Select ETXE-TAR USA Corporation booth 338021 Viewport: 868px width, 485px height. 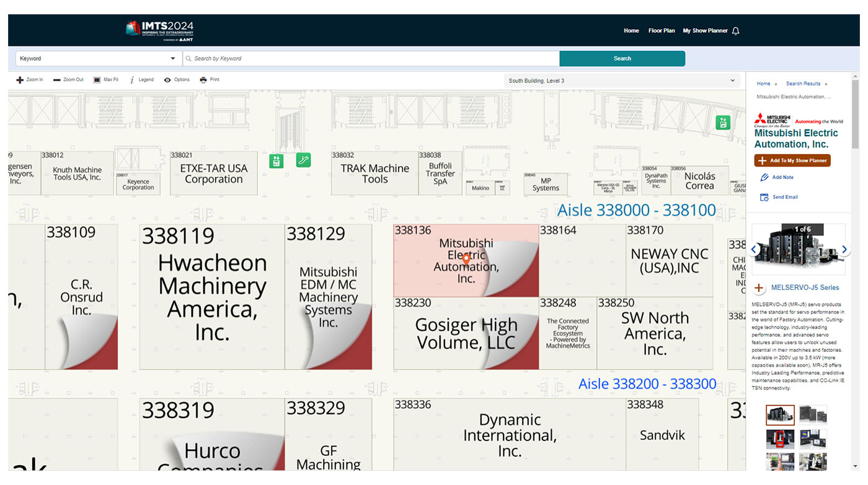pos(213,173)
